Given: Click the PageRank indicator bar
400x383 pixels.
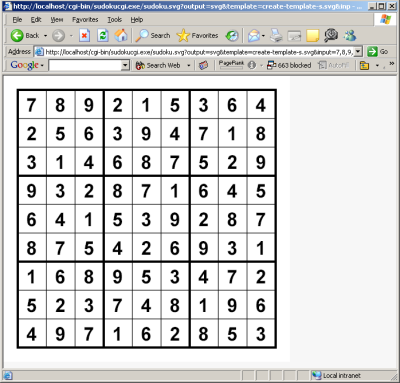Looking at the screenshot, I should [x=231, y=65].
